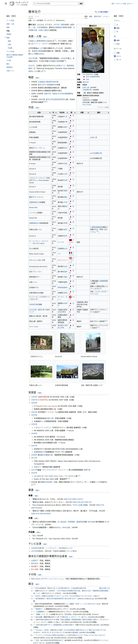Switch to the ページ tab
This screenshot has width=138, height=644.
(30, 17)
